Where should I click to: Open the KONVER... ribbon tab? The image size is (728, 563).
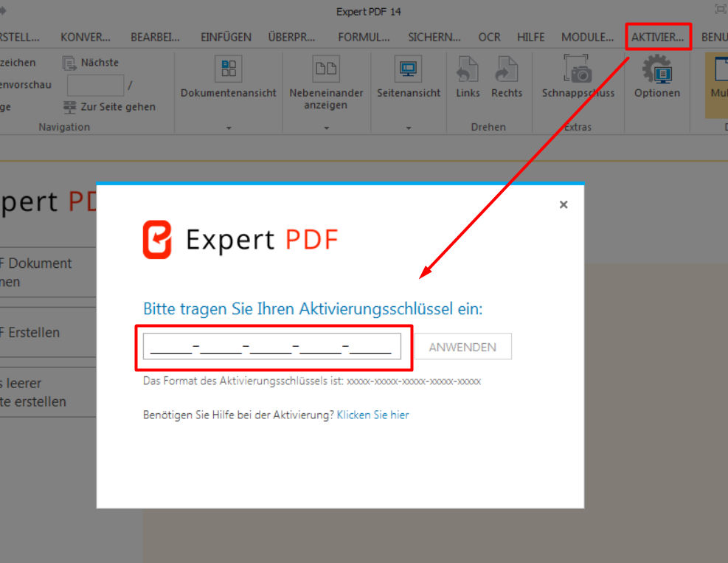86,37
